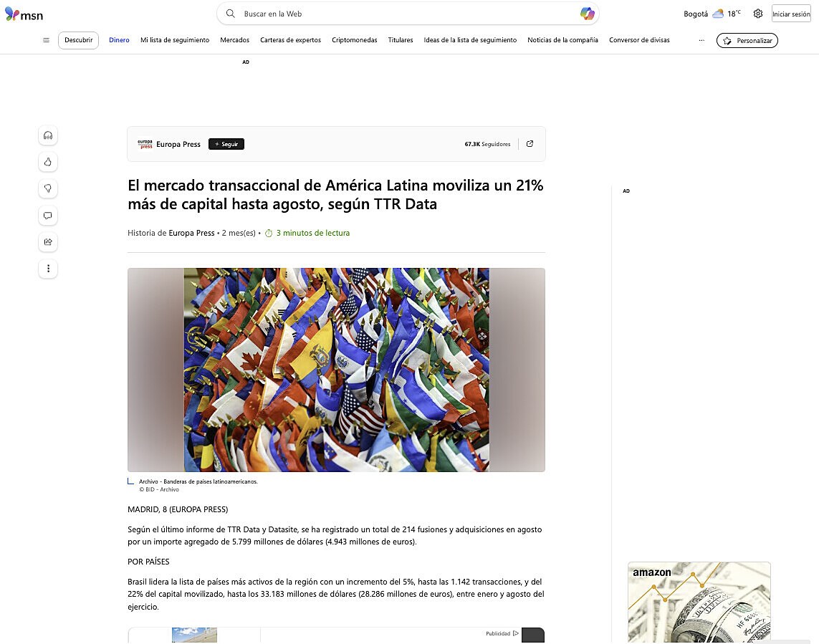The width and height of the screenshot is (819, 644).
Task: Open the Bogotá weather widget
Action: [x=712, y=14]
